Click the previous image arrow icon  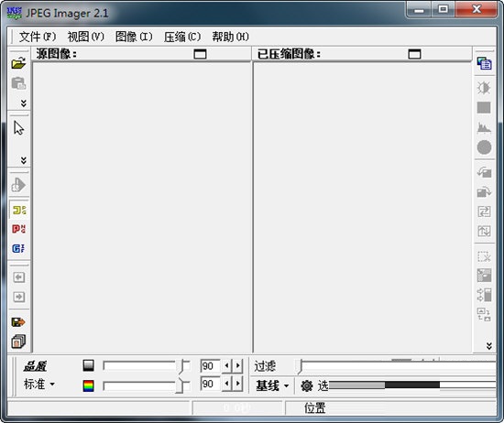(x=19, y=277)
